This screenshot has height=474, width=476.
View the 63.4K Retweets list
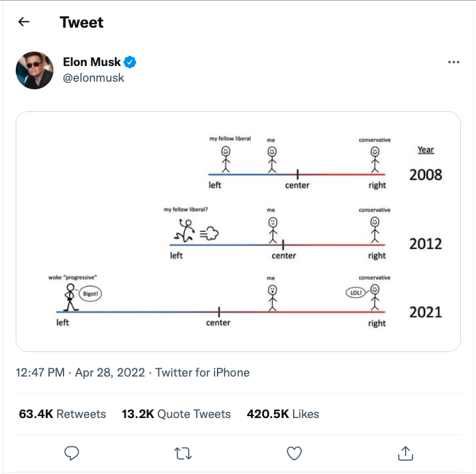pos(62,414)
